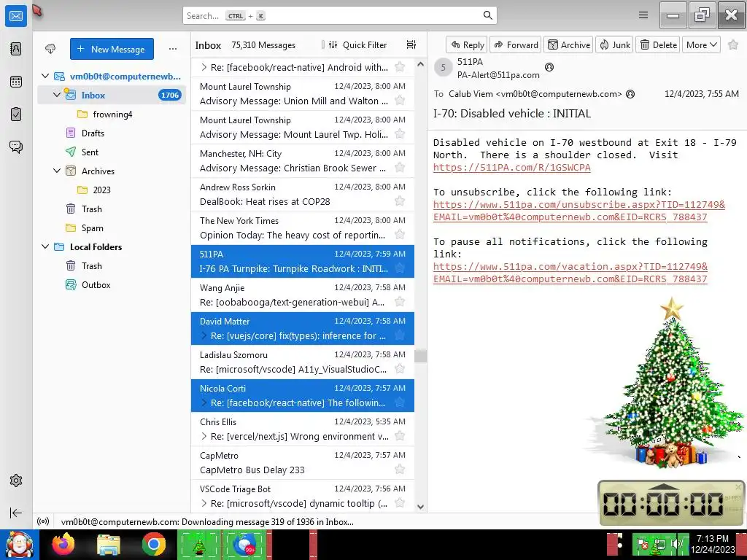Collapse the Archives folder
The width and height of the screenshot is (747, 560).
tap(57, 171)
